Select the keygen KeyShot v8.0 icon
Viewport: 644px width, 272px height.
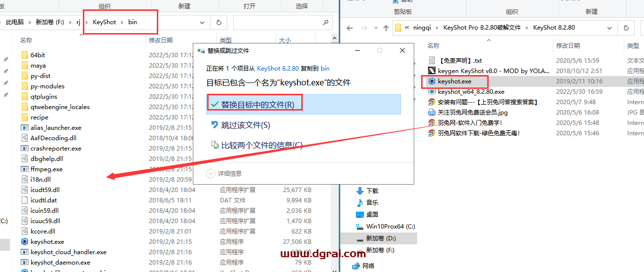432,71
